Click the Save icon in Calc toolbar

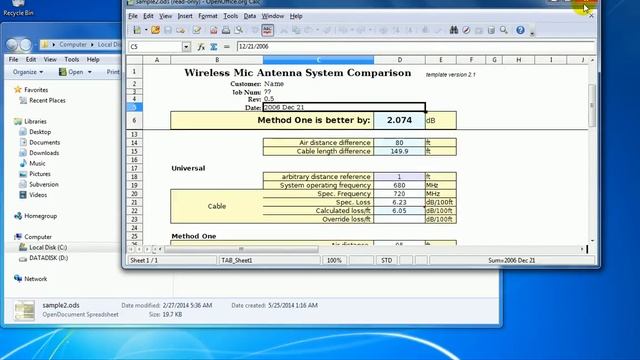pos(168,30)
